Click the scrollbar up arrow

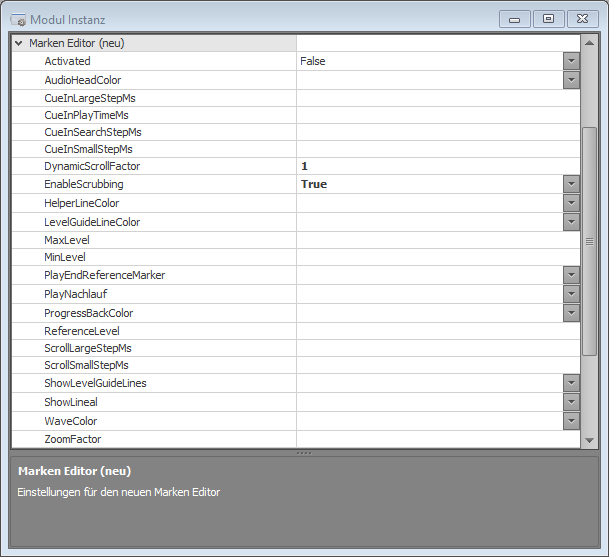[x=589, y=44]
